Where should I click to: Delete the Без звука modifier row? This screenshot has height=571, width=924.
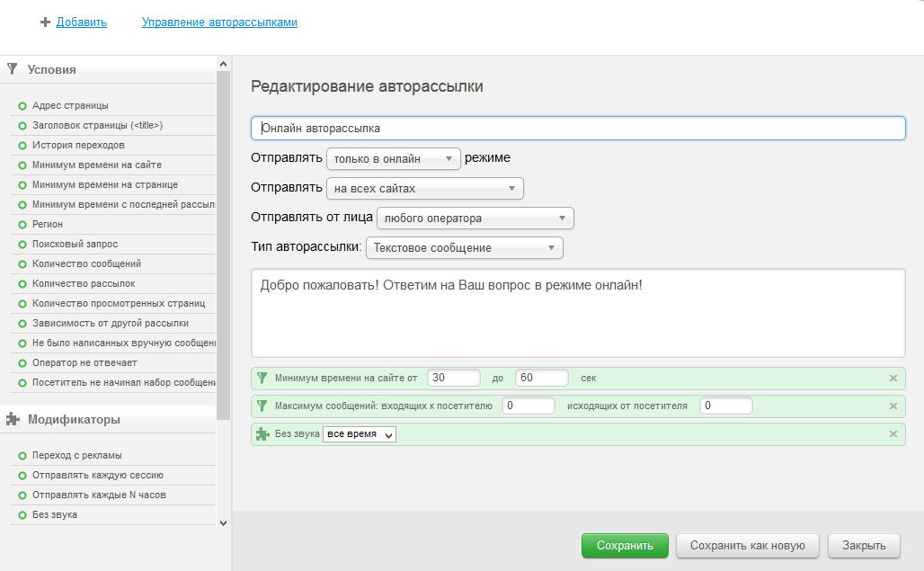point(893,434)
